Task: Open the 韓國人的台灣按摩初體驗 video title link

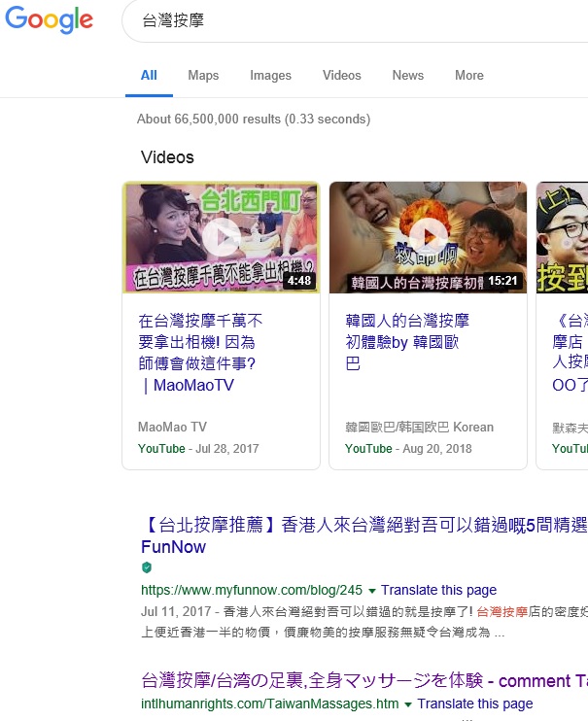Action: tap(407, 342)
